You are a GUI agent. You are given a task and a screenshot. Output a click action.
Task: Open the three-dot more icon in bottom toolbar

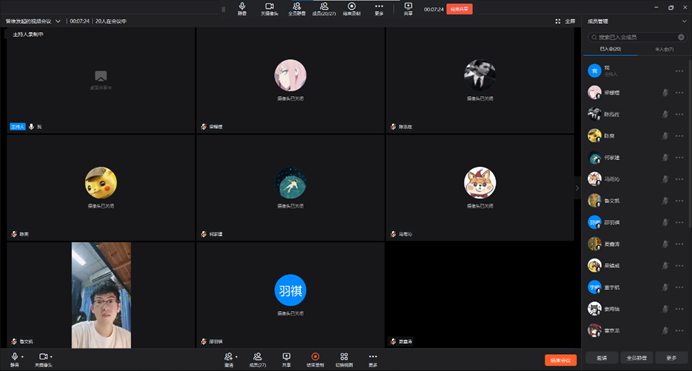pos(373,356)
